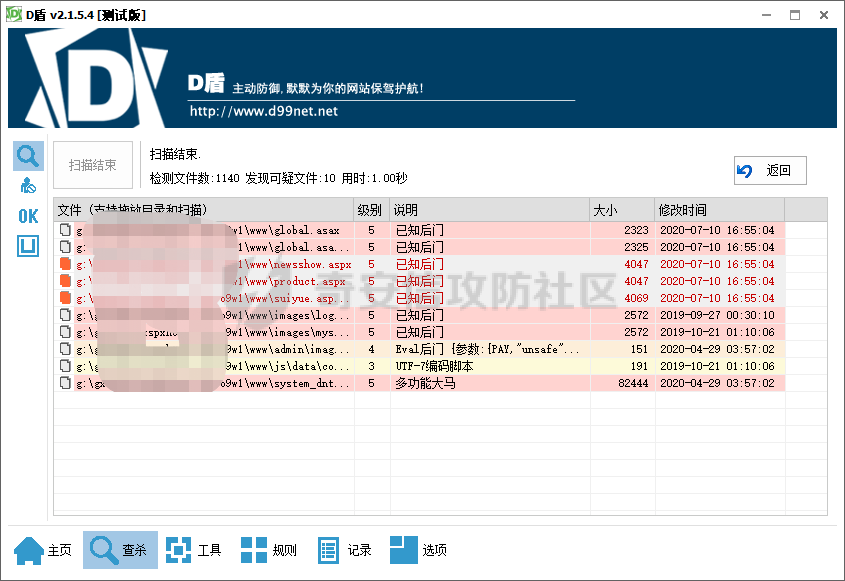Sort by the 大小 column header
This screenshot has width=845, height=581.
click(x=622, y=210)
